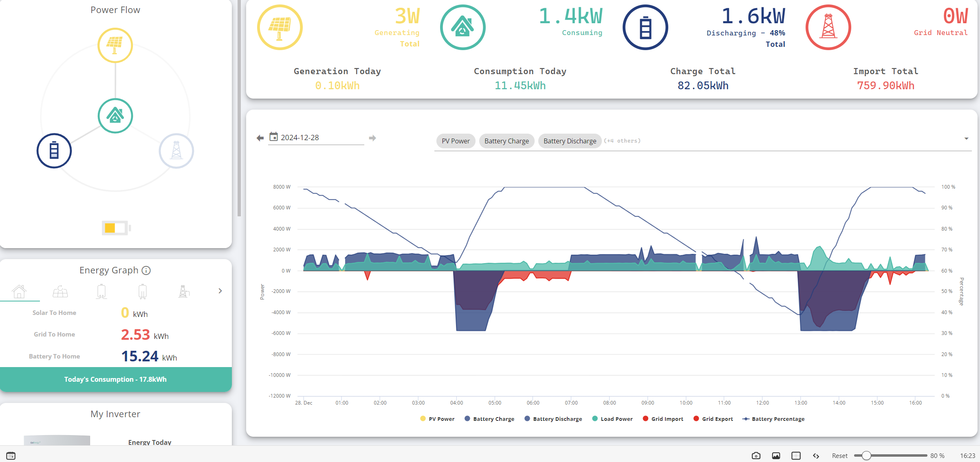Click the PV Power chip in series selector

[456, 141]
